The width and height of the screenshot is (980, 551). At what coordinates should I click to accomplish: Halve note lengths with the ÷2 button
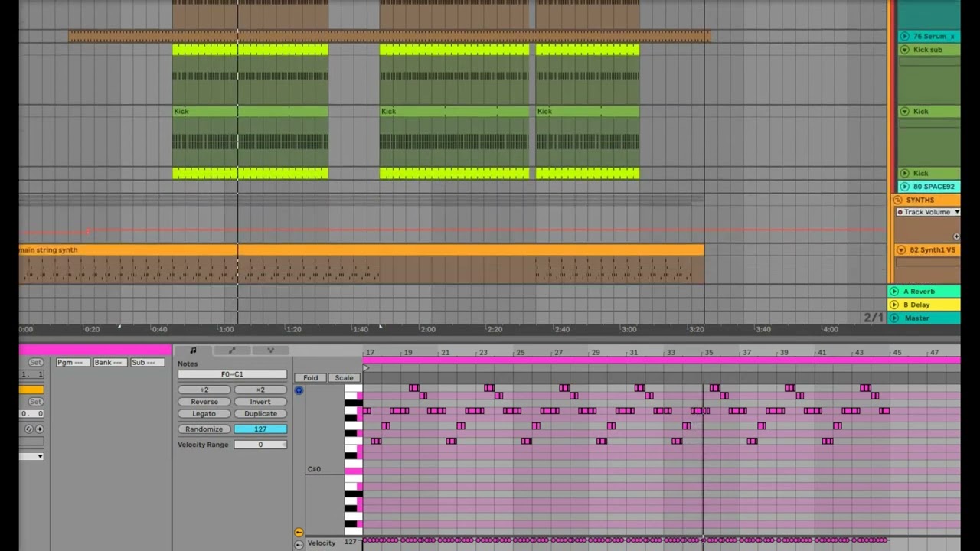click(204, 390)
